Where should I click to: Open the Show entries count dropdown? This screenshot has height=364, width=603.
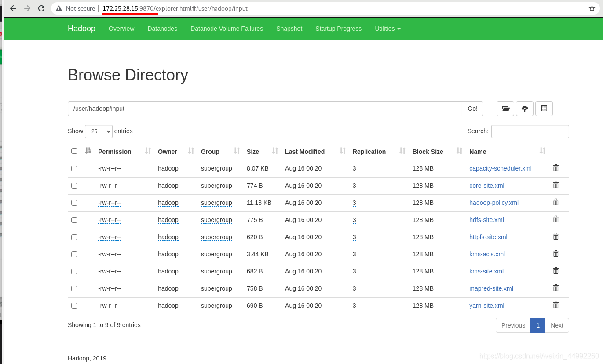[x=99, y=131]
